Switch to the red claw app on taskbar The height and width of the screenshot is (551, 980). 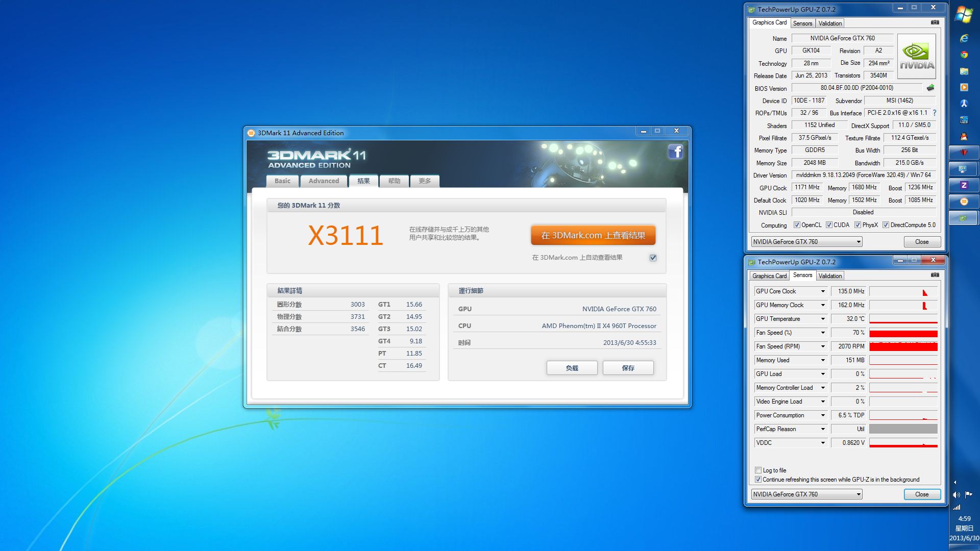pos(964,153)
